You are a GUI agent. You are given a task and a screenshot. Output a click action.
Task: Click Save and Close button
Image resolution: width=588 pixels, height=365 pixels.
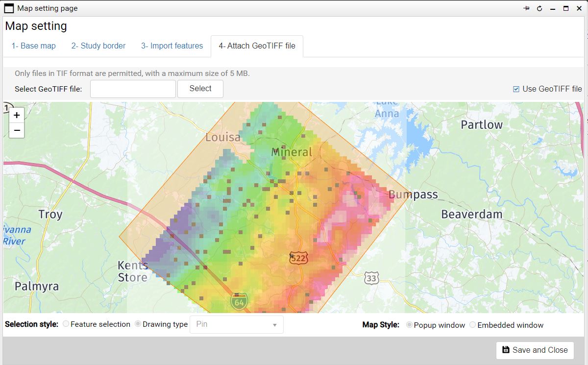tap(535, 350)
